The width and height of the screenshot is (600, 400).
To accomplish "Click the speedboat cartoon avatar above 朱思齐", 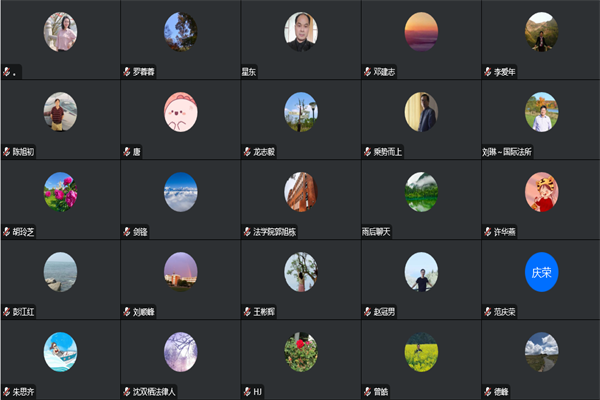I will pyautogui.click(x=60, y=352).
